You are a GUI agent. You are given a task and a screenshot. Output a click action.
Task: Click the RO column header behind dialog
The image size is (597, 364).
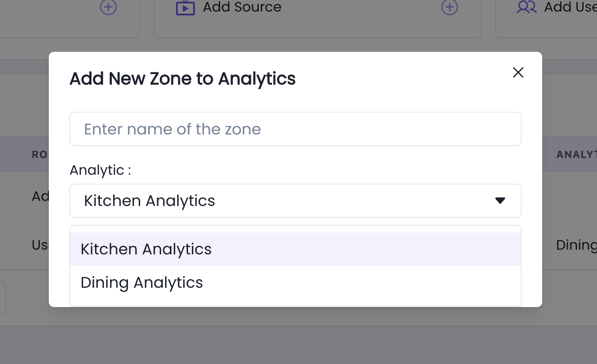[x=40, y=155]
